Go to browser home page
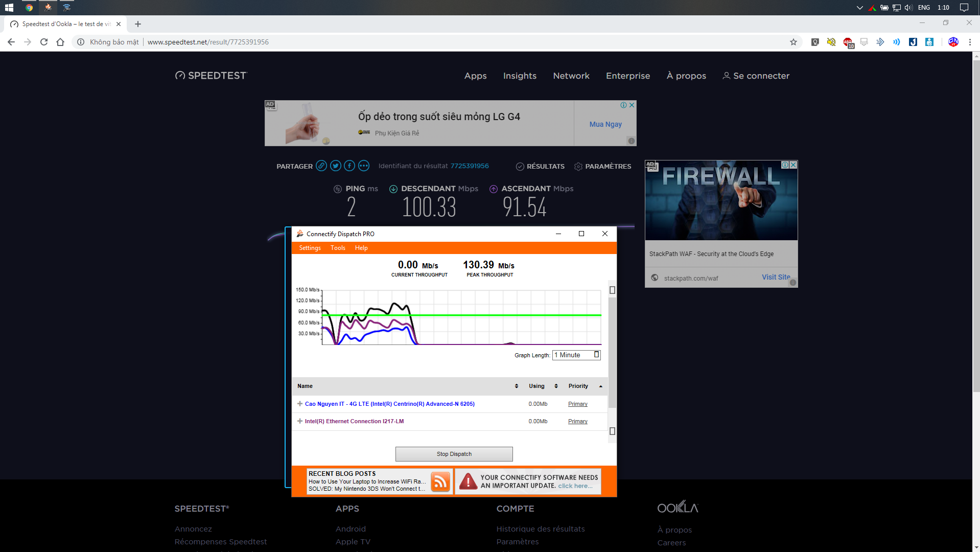 pyautogui.click(x=60, y=42)
